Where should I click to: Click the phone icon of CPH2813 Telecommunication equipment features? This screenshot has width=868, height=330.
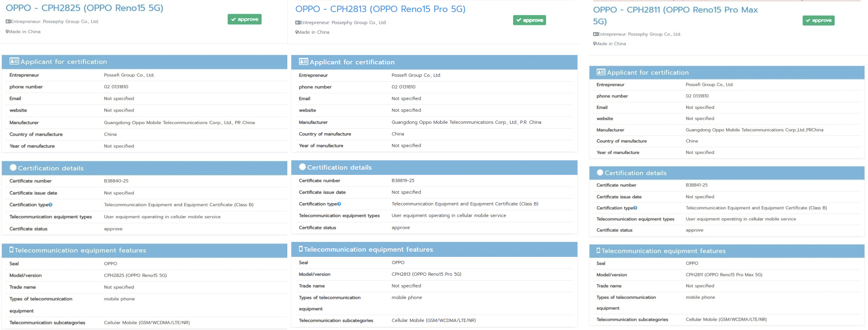pos(301,249)
